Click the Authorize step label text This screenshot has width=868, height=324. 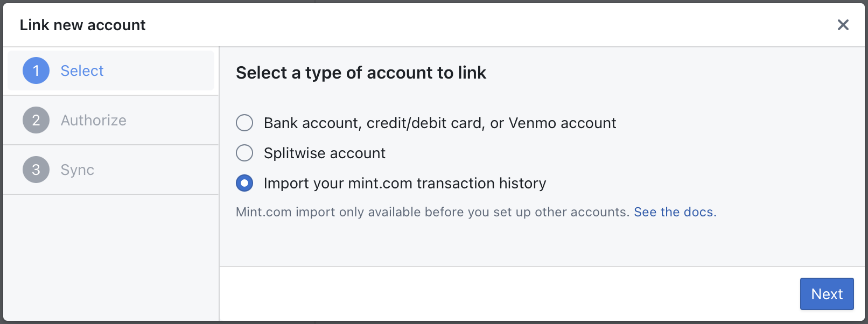(93, 120)
